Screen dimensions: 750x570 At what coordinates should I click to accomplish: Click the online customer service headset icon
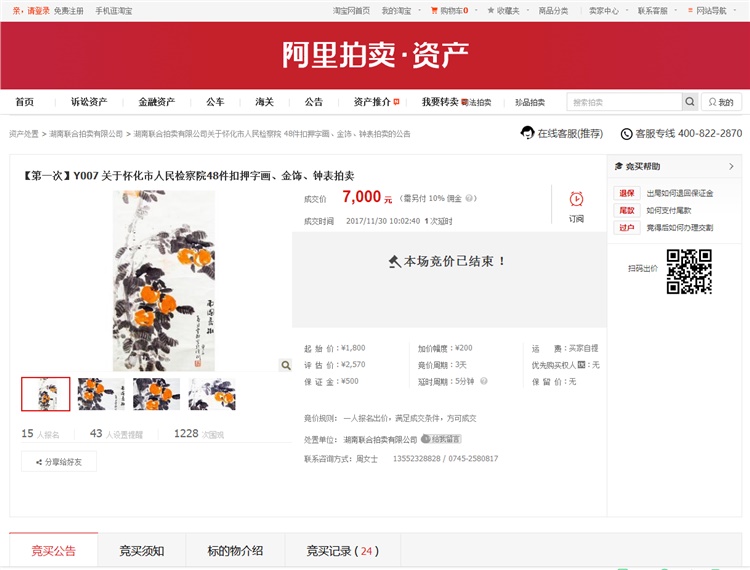click(x=527, y=133)
